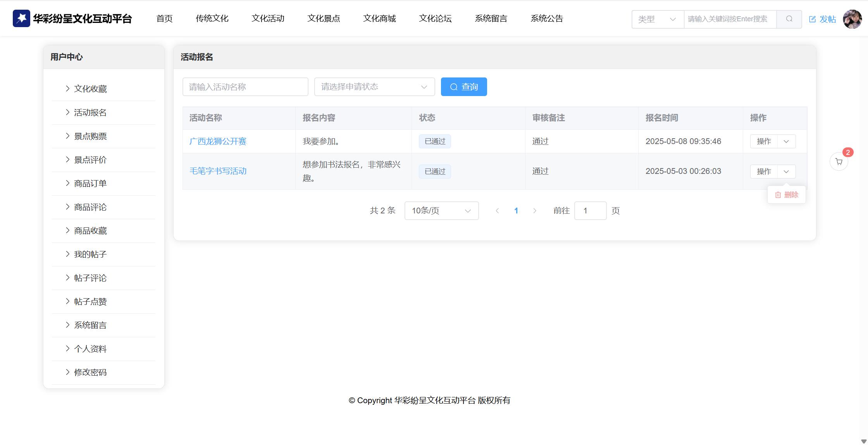Open the shopping cart floating icon
The width and height of the screenshot is (868, 445).
coord(839,162)
